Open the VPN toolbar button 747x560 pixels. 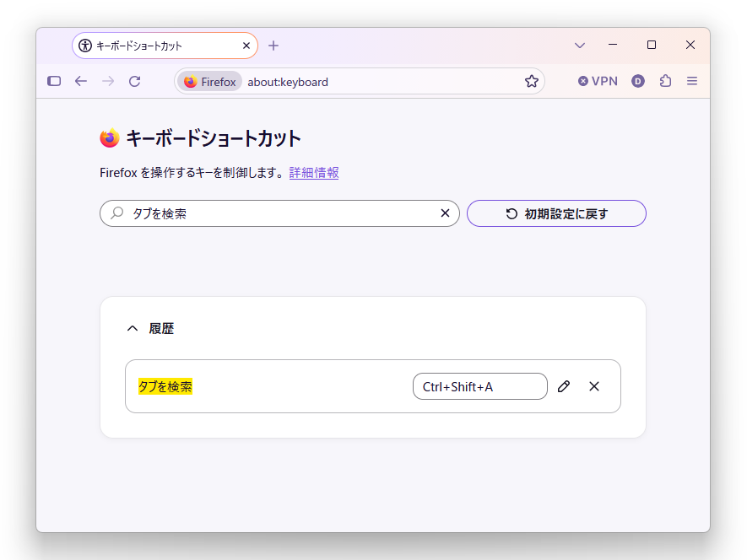pos(598,82)
